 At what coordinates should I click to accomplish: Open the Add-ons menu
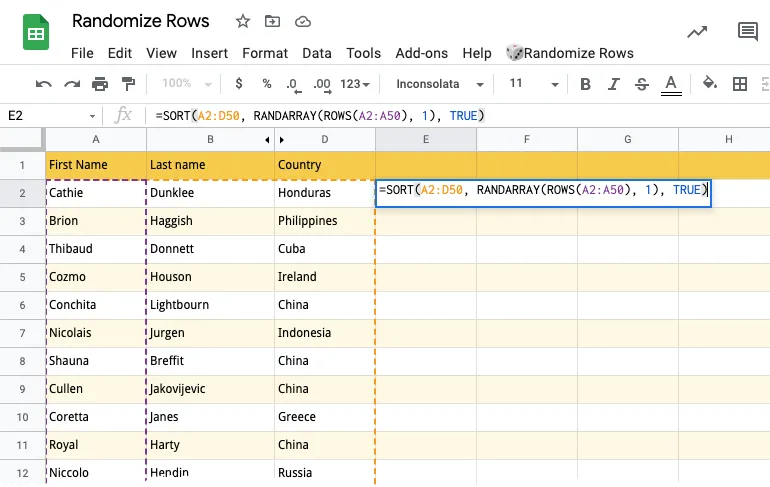pyautogui.click(x=421, y=53)
